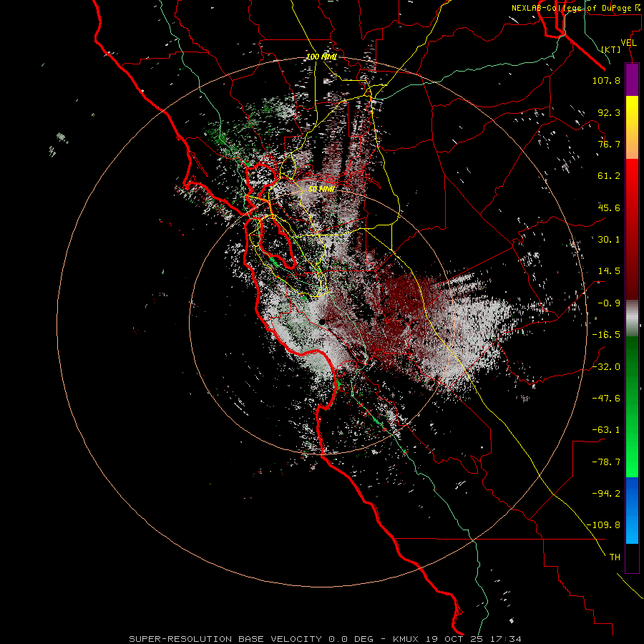Click the 45.6 velocity scale value
Image resolution: width=644 pixels, height=644 pixels.
[x=609, y=208]
